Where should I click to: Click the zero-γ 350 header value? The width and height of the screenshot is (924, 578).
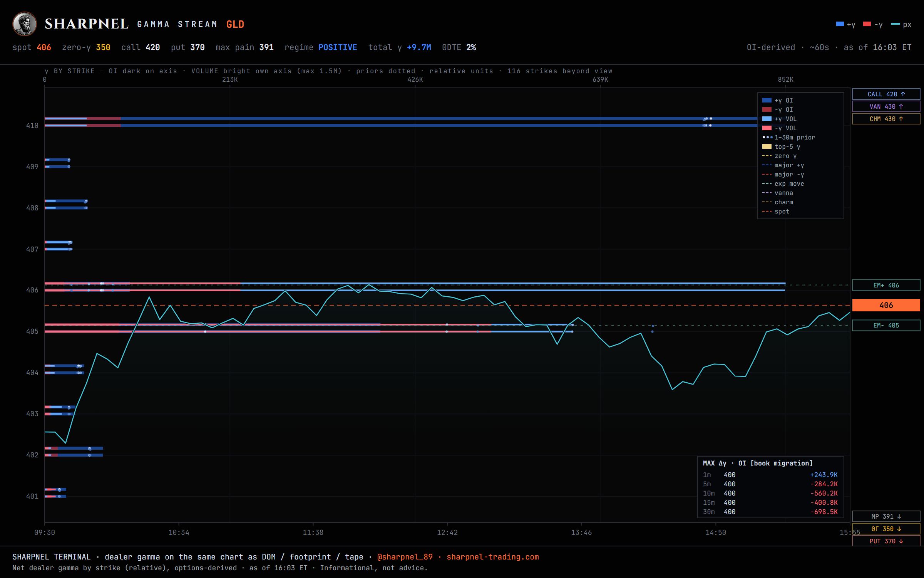[x=103, y=47]
